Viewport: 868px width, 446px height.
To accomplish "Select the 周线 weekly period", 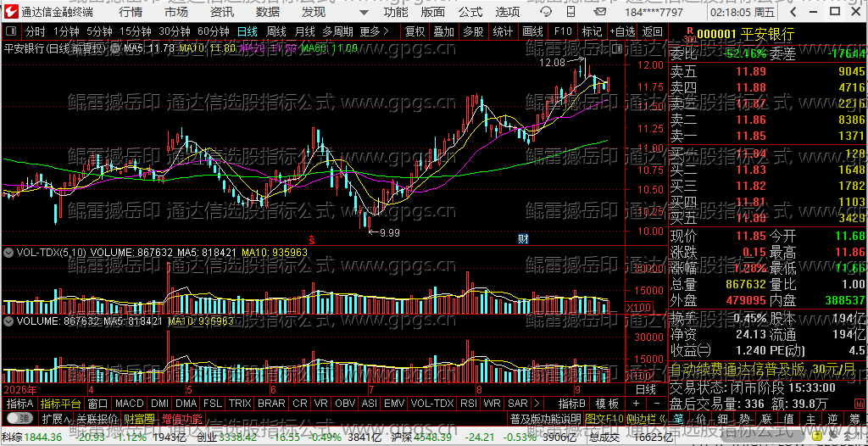I will tap(276, 32).
